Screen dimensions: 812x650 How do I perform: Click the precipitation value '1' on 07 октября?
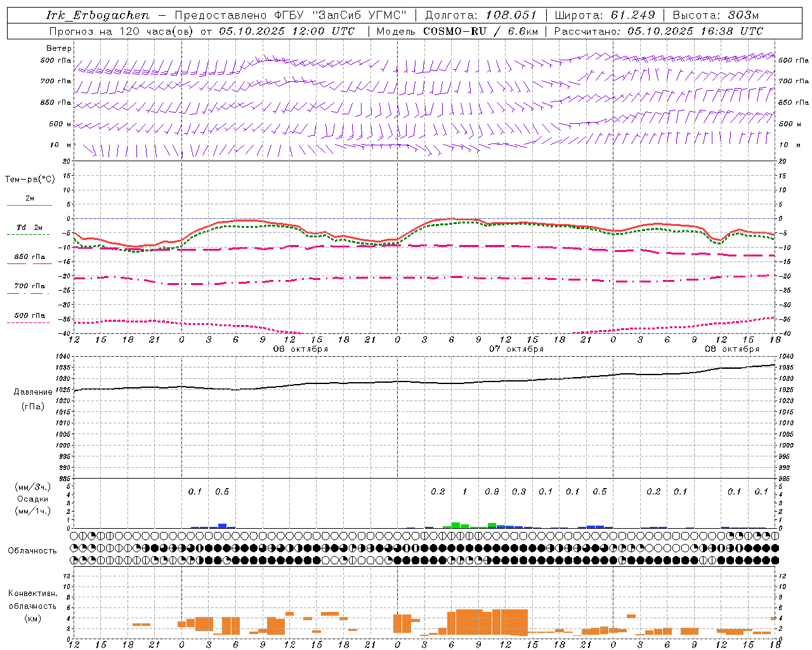point(465,491)
